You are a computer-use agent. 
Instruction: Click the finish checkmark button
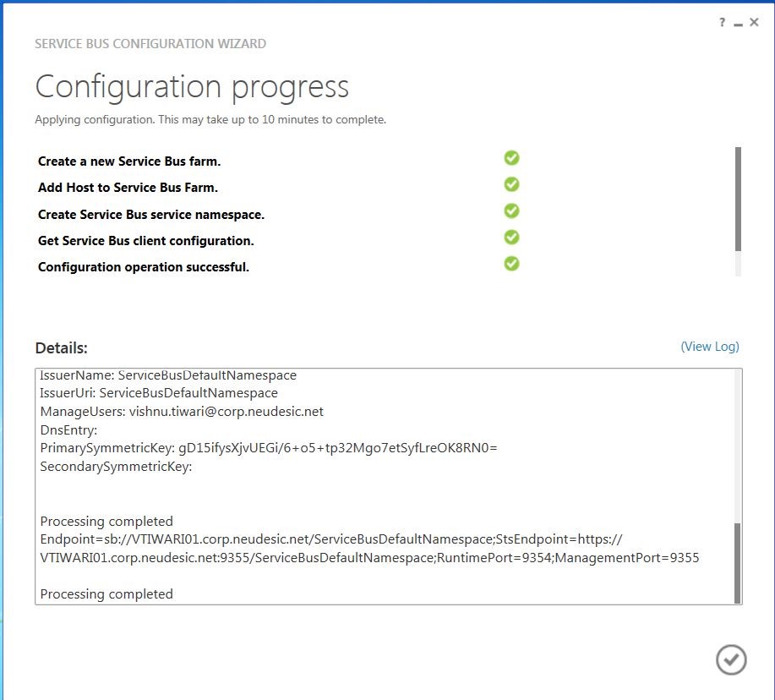coord(731,659)
